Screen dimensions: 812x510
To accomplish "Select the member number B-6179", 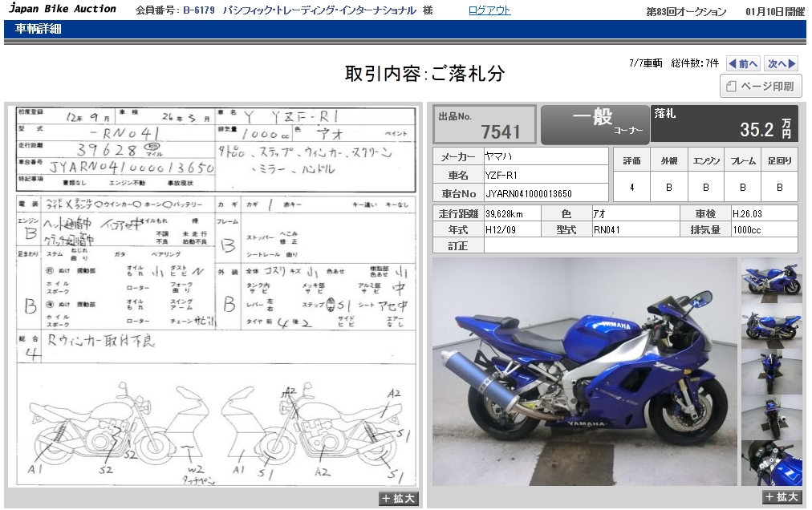I will tap(199, 10).
